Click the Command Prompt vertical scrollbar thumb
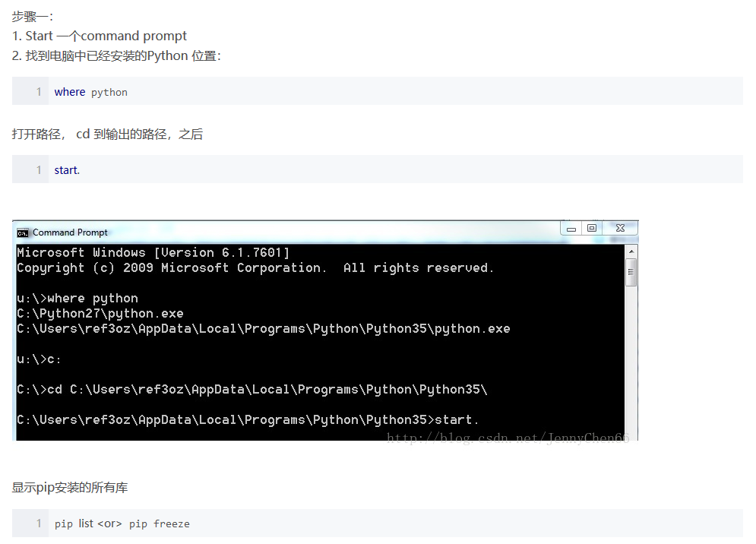Screen dimensions: 756x544 click(631, 272)
